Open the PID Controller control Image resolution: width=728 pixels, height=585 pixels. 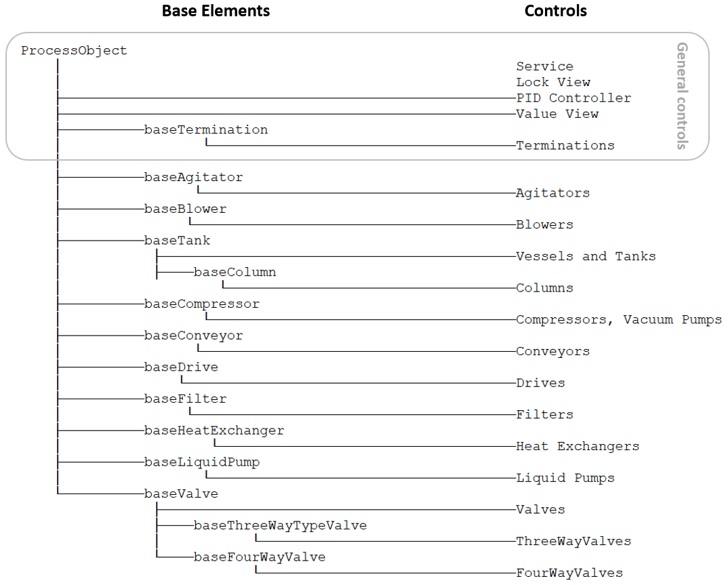[573, 98]
